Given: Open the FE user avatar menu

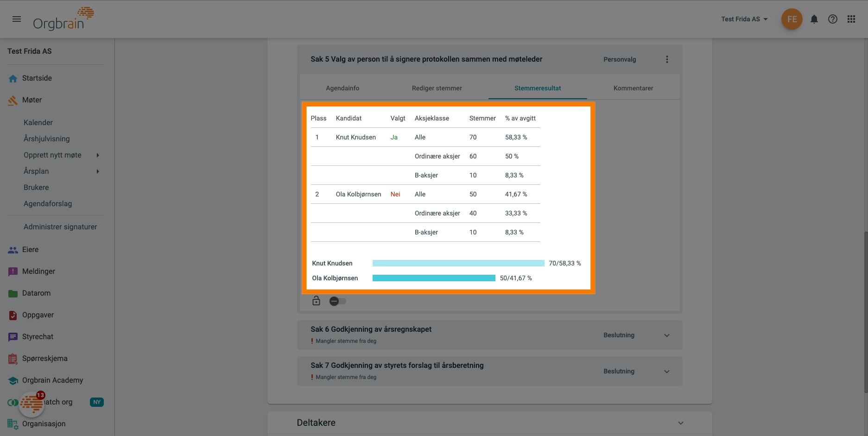Looking at the screenshot, I should pos(792,19).
